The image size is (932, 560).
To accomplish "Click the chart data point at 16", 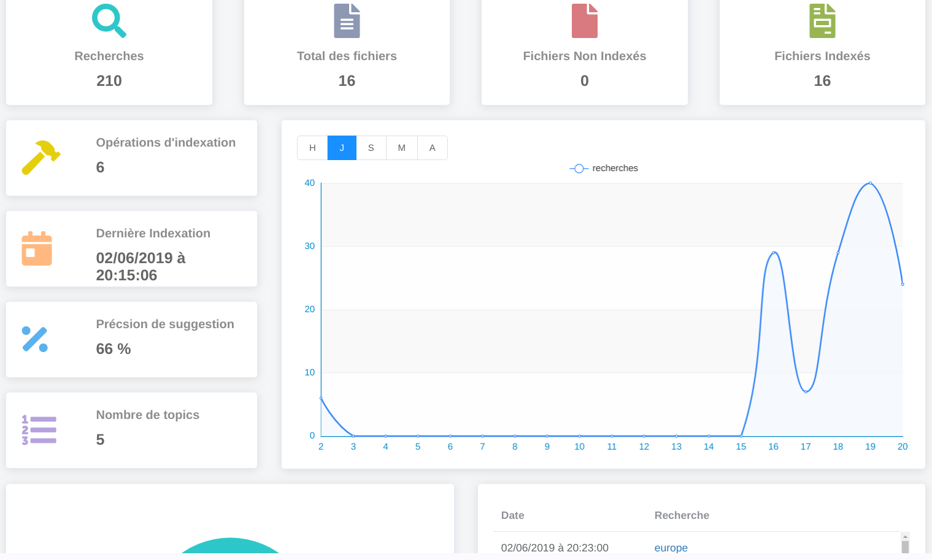I will (773, 253).
